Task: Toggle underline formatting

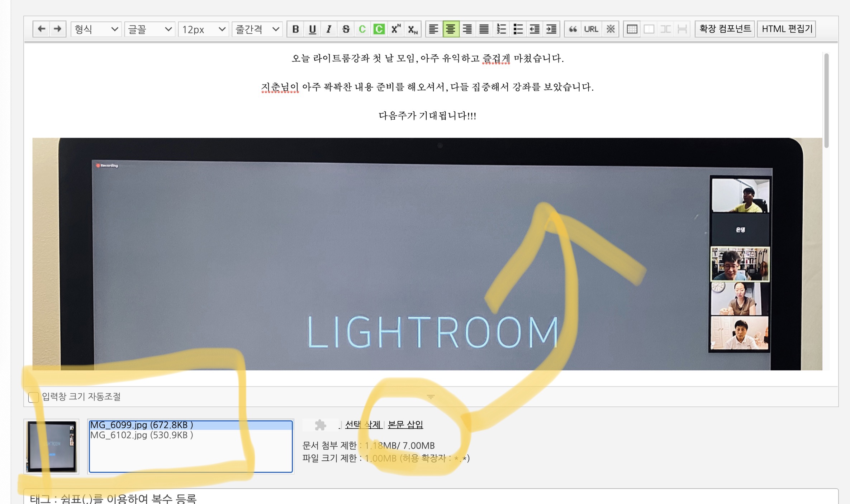Action: click(312, 29)
